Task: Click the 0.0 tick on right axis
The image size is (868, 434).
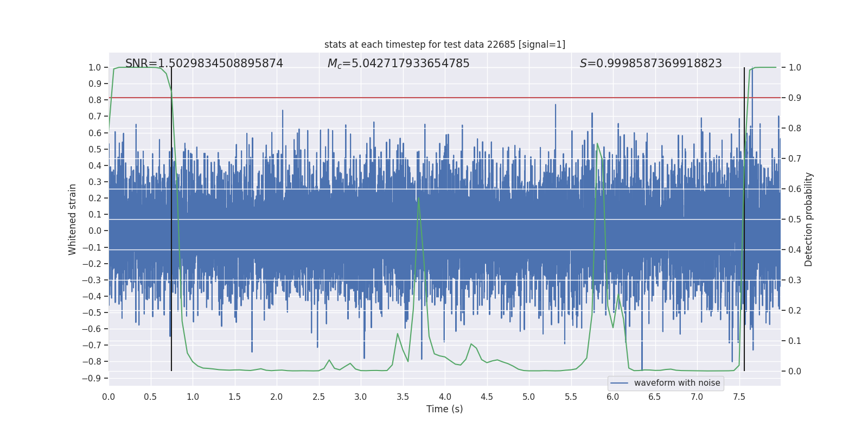Action: point(795,372)
